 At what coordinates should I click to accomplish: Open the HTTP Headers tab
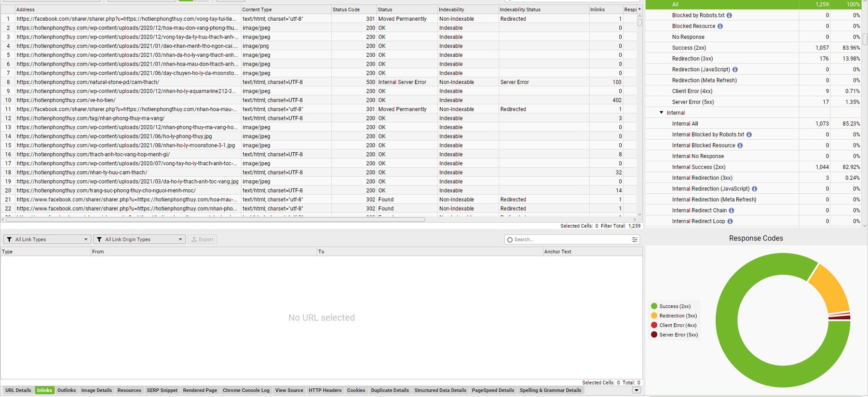coord(325,390)
